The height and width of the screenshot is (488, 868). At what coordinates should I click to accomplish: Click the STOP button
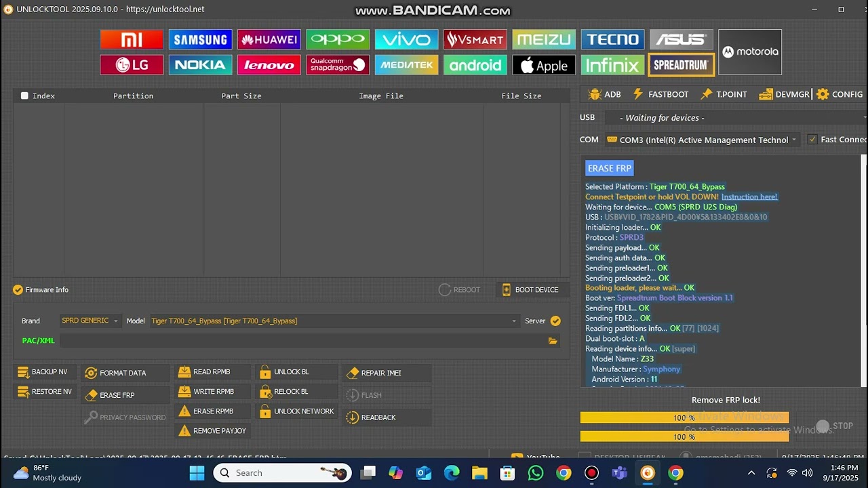(835, 426)
